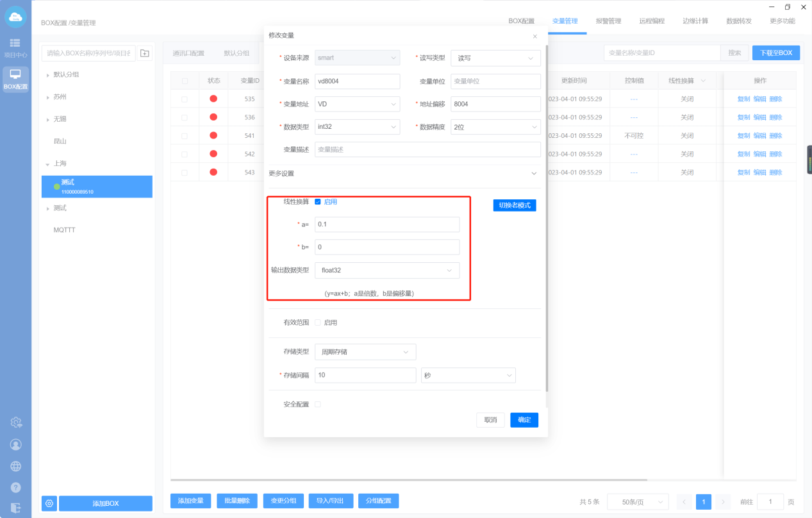The image size is (812, 518).
Task: Open the 项目中心 sidebar icon
Action: [x=15, y=47]
